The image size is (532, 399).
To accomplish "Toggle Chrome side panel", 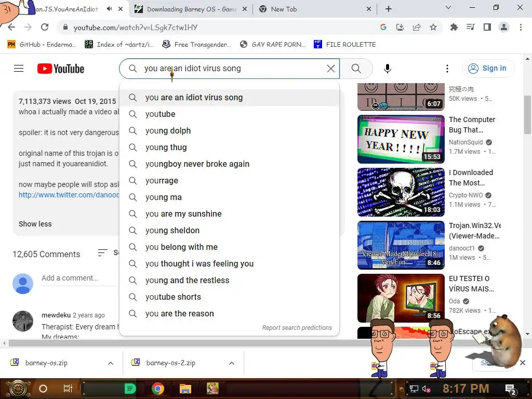I will 487,27.
